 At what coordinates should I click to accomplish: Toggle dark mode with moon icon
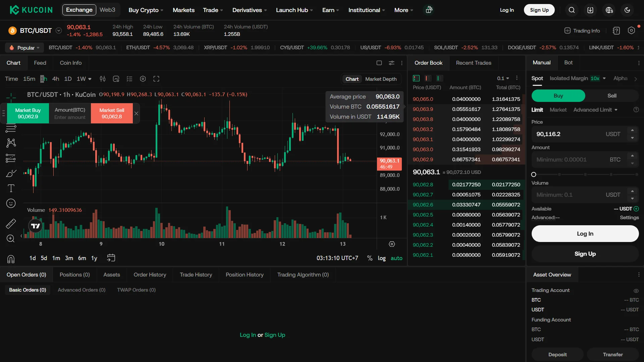coord(627,10)
